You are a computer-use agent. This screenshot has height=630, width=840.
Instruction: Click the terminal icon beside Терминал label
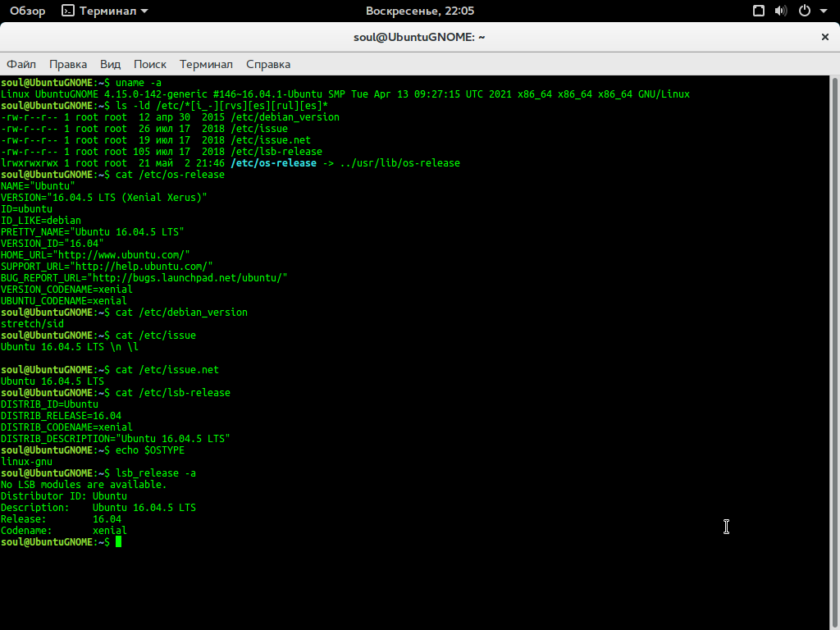coord(68,11)
